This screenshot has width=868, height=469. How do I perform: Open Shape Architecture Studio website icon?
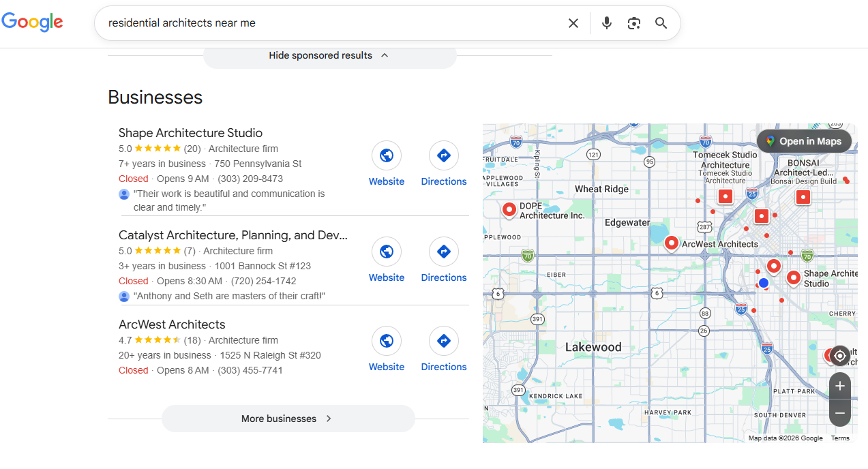point(387,155)
